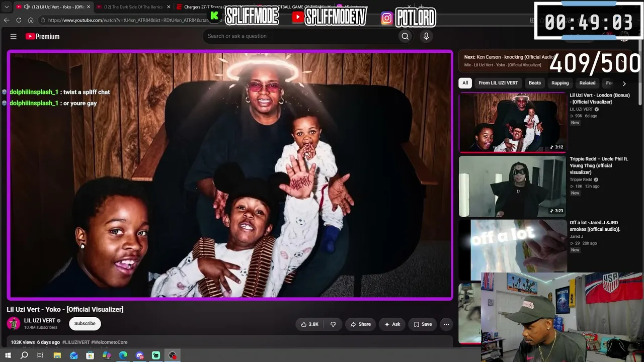This screenshot has width=644, height=362.
Task: Open File Explorer from the taskbar
Action: [x=57, y=355]
